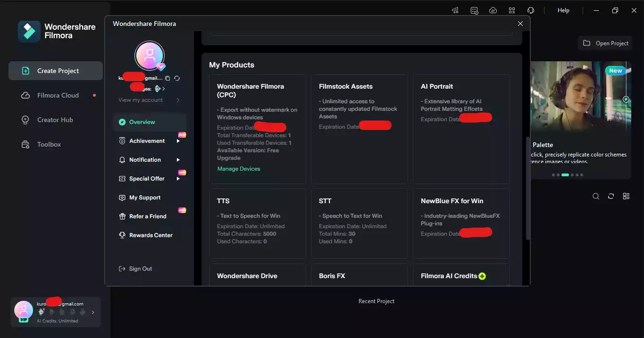The width and height of the screenshot is (644, 338).
Task: Open Creator Hub in the sidebar
Action: (56, 120)
